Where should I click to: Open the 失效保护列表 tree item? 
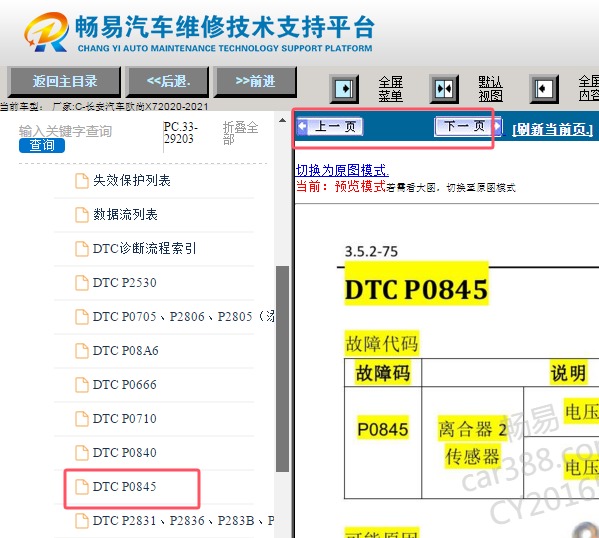click(x=132, y=180)
